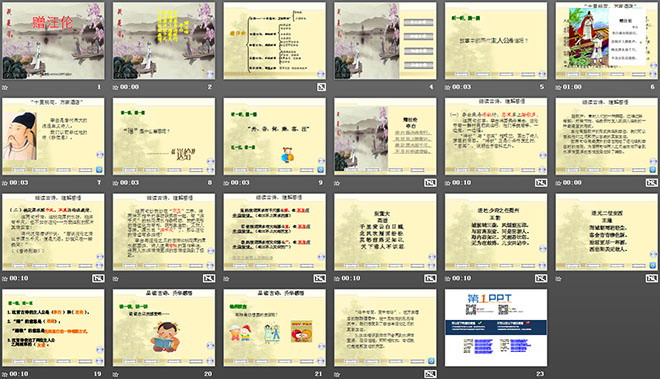The height and width of the screenshot is (379, 660).
Task: Select slide 4 with four gray buttons
Action: pos(385,41)
